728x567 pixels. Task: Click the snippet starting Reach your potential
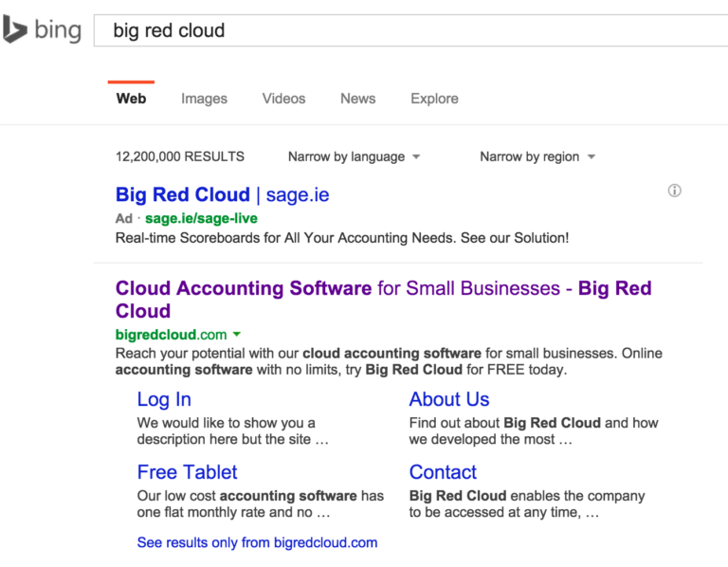tap(389, 361)
